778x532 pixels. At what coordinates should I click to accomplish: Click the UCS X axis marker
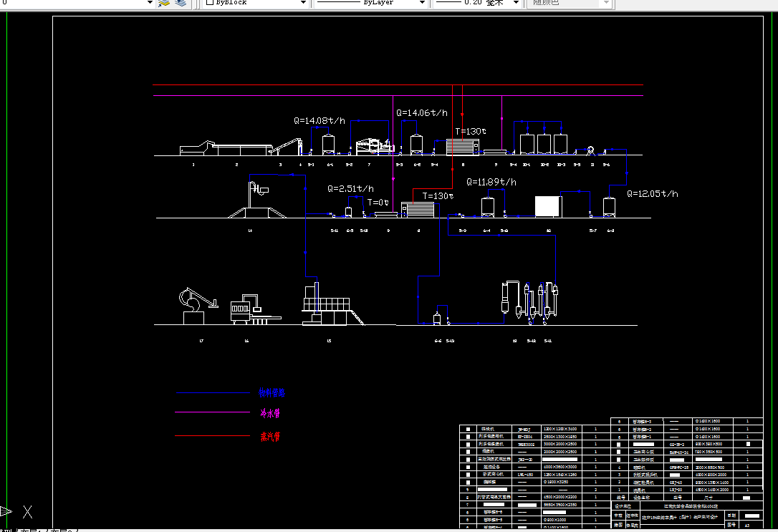28,512
